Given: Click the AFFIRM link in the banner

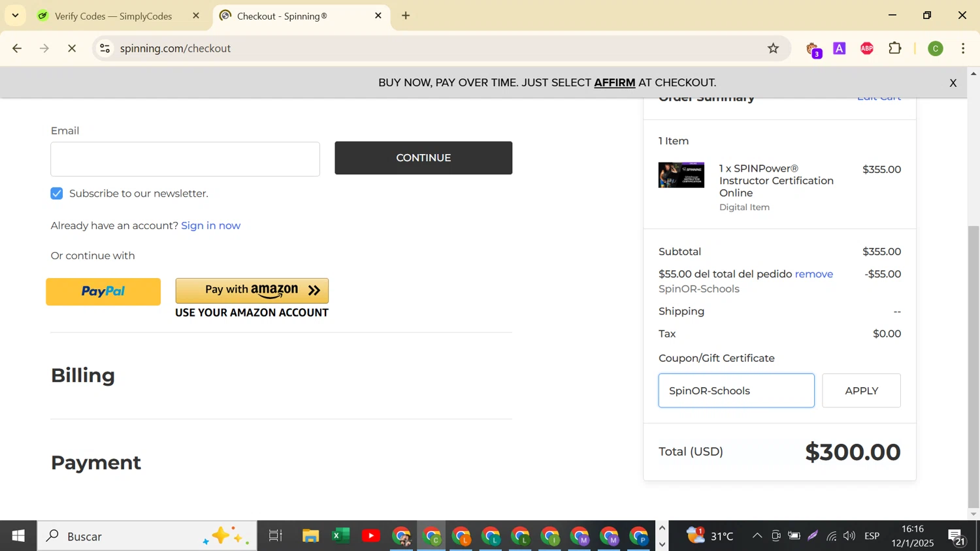Looking at the screenshot, I should 614,82.
